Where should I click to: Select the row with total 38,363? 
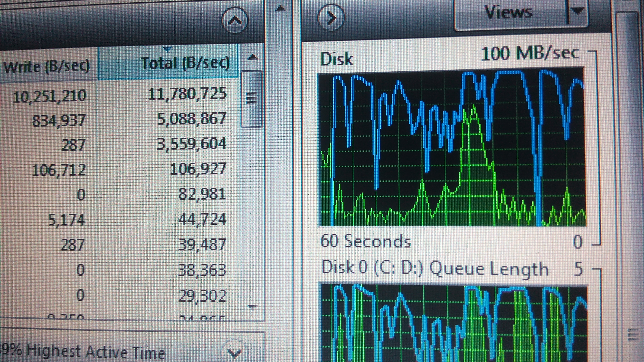pos(119,270)
